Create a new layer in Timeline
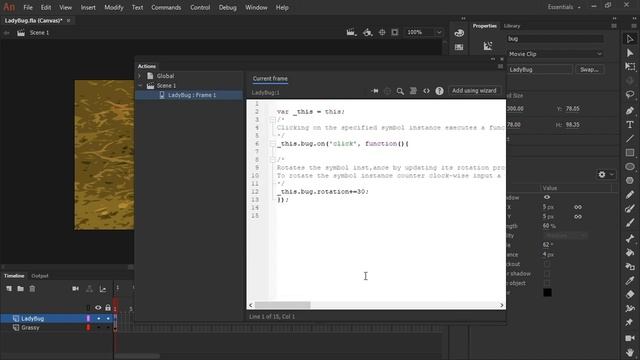The height and width of the screenshot is (360, 640). point(9,289)
